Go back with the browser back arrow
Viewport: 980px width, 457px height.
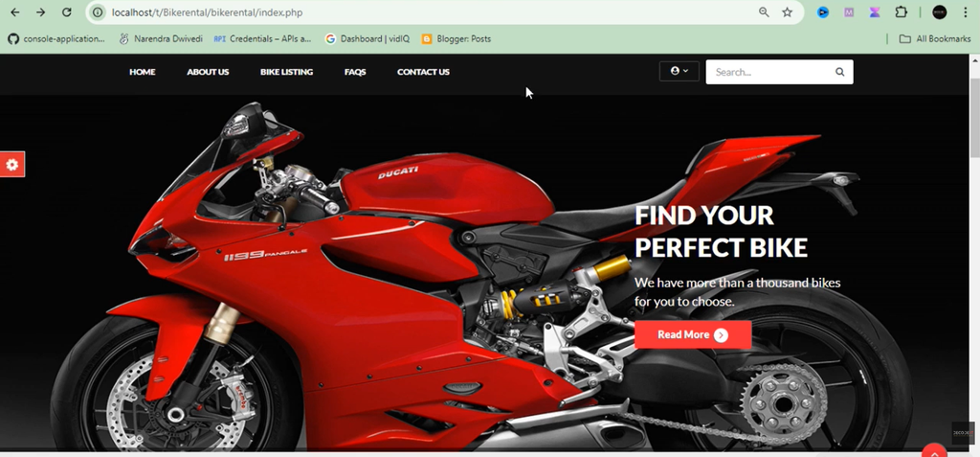pyautogui.click(x=15, y=12)
